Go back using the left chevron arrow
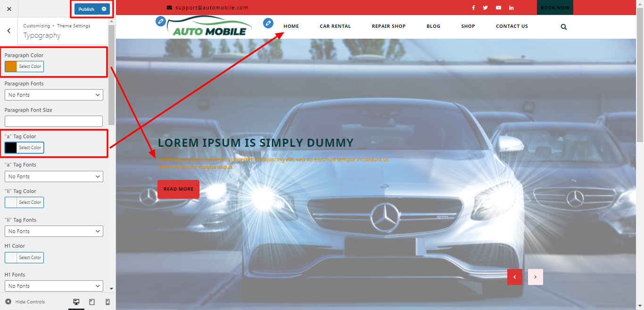The width and height of the screenshot is (644, 310). 9,31
